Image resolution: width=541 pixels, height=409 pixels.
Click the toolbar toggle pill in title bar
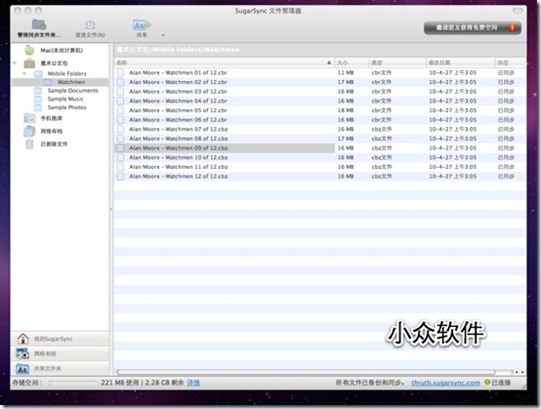click(x=518, y=11)
